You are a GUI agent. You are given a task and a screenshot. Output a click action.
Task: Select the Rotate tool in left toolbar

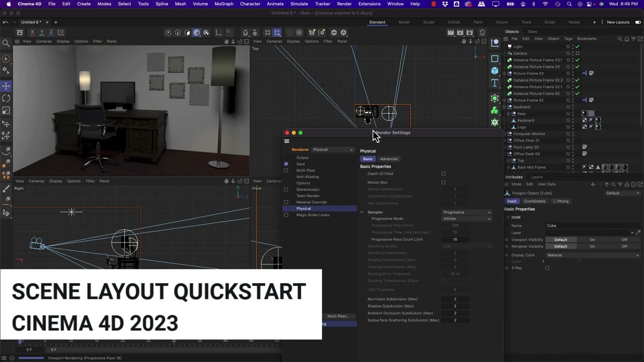point(6,99)
